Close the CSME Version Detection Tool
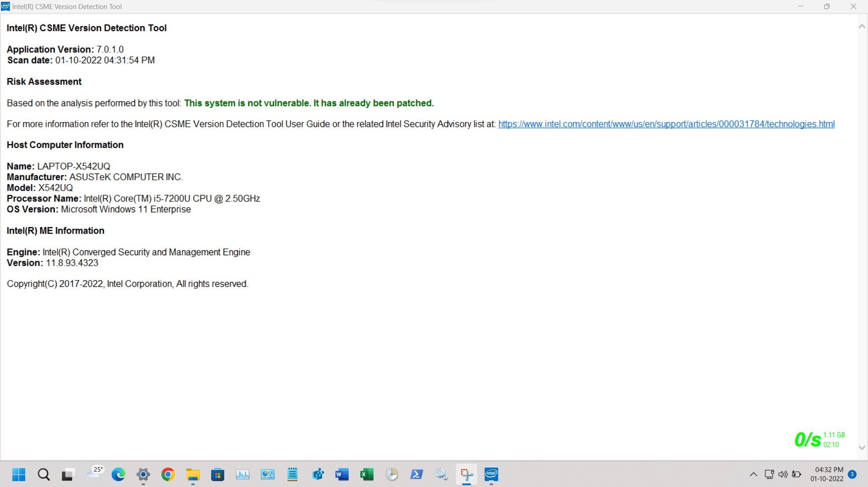Image resolution: width=868 pixels, height=487 pixels. (854, 7)
